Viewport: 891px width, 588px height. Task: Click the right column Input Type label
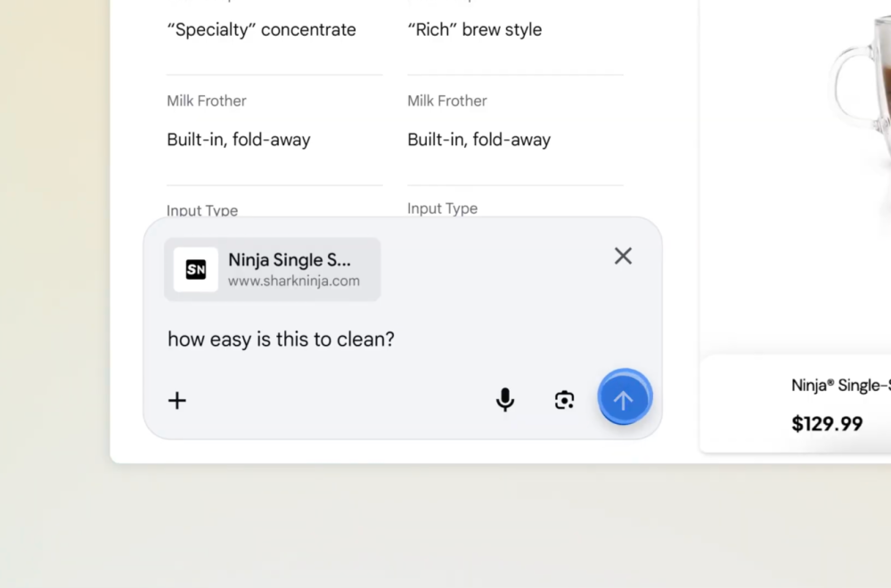point(443,208)
